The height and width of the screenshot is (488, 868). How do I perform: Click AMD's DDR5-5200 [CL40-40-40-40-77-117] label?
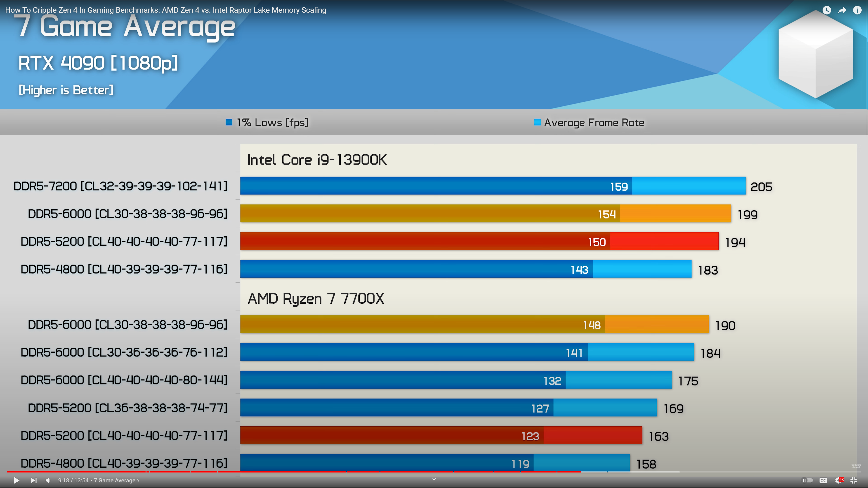point(124,435)
